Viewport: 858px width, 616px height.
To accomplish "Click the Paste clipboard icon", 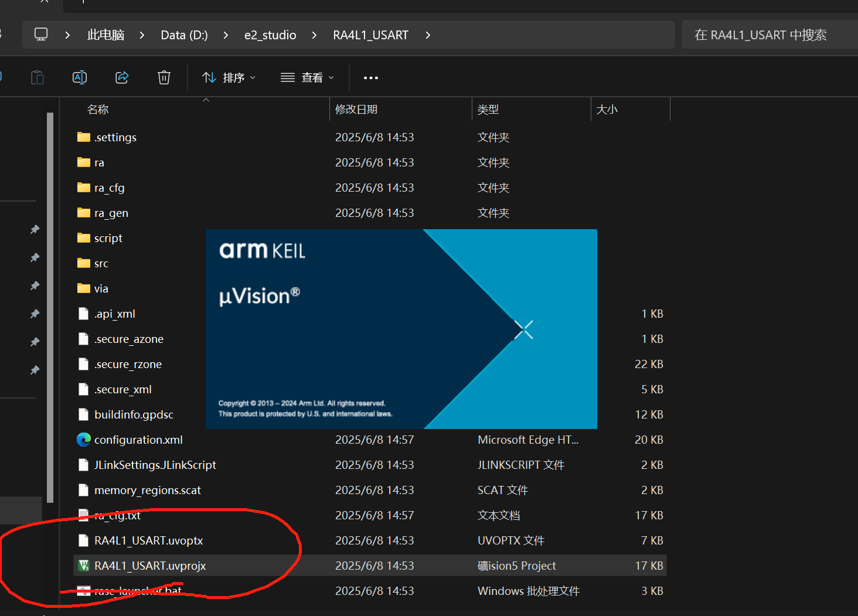I will coord(38,77).
